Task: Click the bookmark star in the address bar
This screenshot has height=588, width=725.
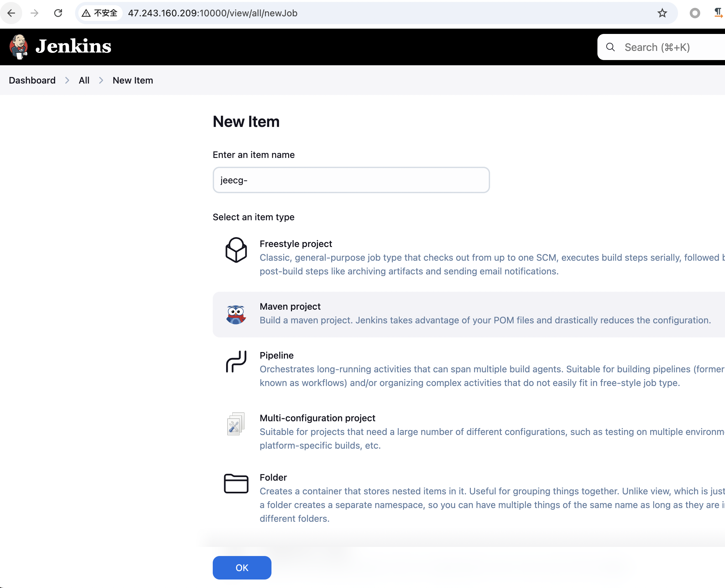Action: coord(662,13)
